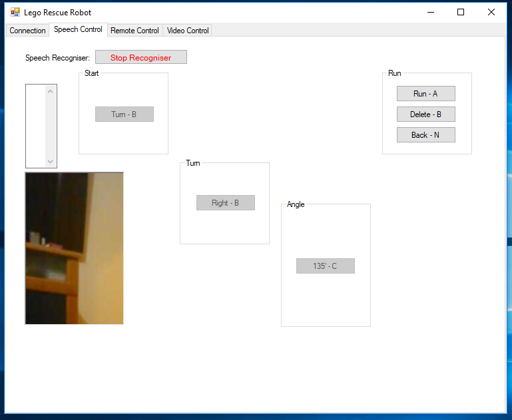Maximize the Lego Rescue Robot window

pyautogui.click(x=461, y=12)
